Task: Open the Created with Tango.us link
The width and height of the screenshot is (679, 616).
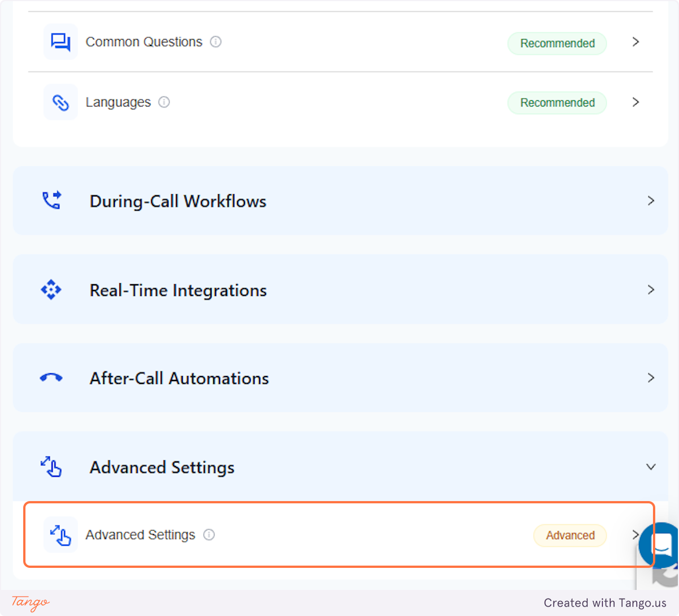Action: click(605, 602)
